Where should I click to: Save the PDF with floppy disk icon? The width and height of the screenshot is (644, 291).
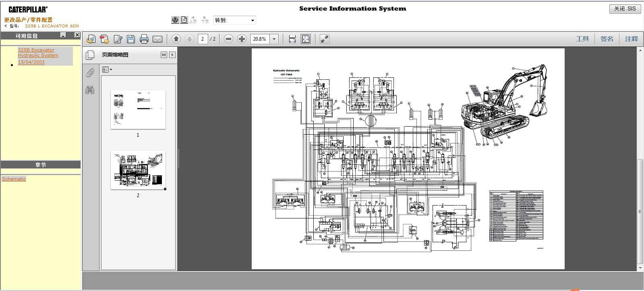131,39
